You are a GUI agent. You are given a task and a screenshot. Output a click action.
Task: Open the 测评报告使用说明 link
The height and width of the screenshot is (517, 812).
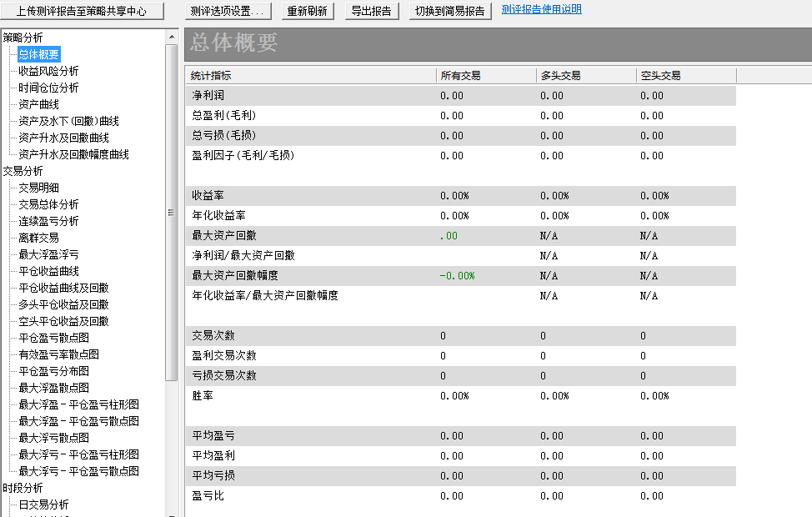click(541, 10)
